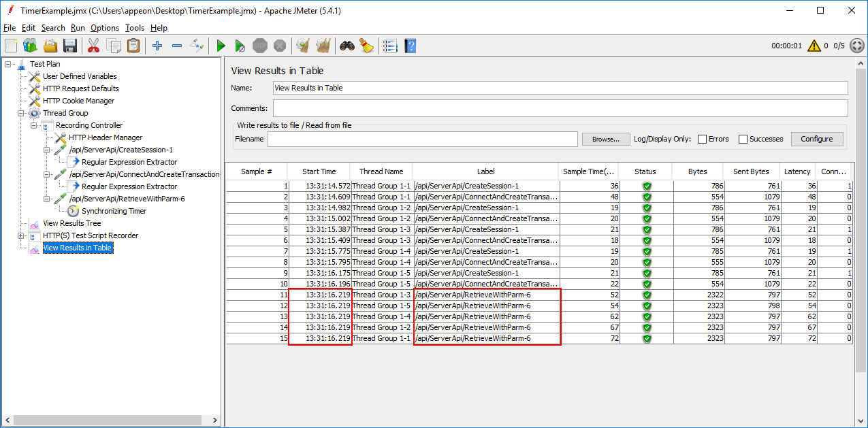This screenshot has height=428, width=868.
Task: Click the JMeter feather title bar icon
Action: pos(11,10)
